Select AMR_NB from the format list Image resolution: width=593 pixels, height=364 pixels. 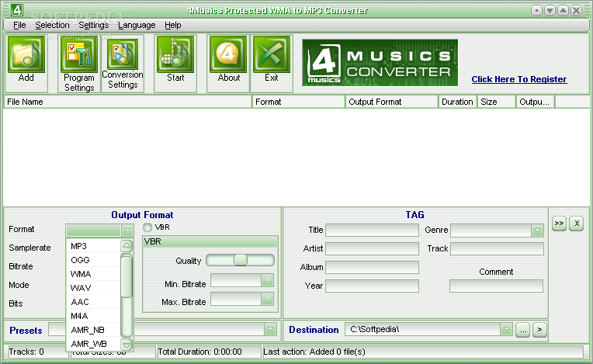[x=93, y=330]
